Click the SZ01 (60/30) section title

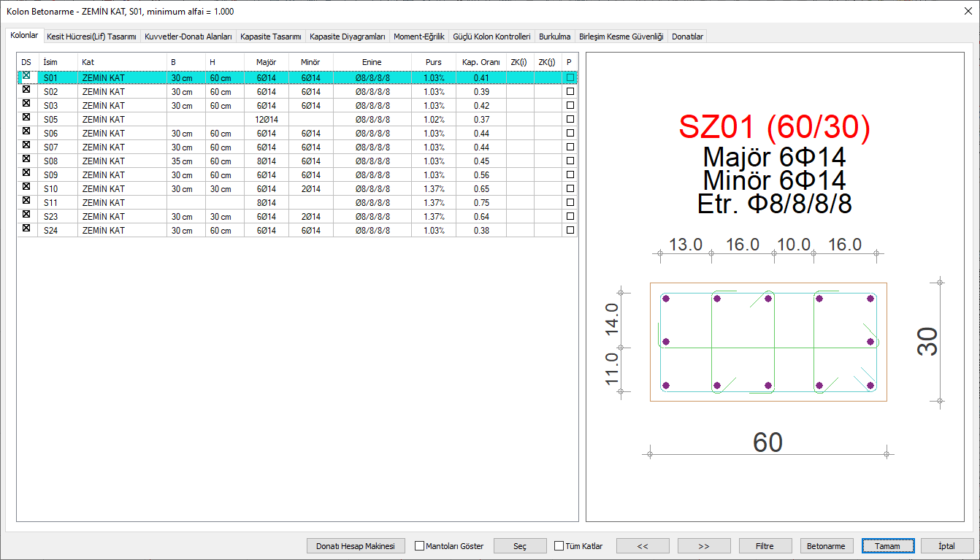coord(774,128)
